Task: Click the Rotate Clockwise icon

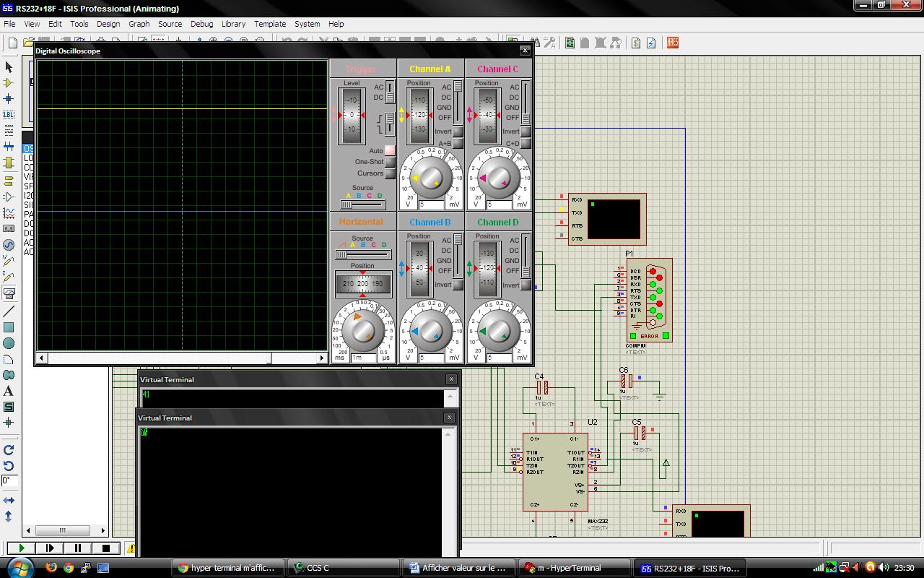Action: 9,450
